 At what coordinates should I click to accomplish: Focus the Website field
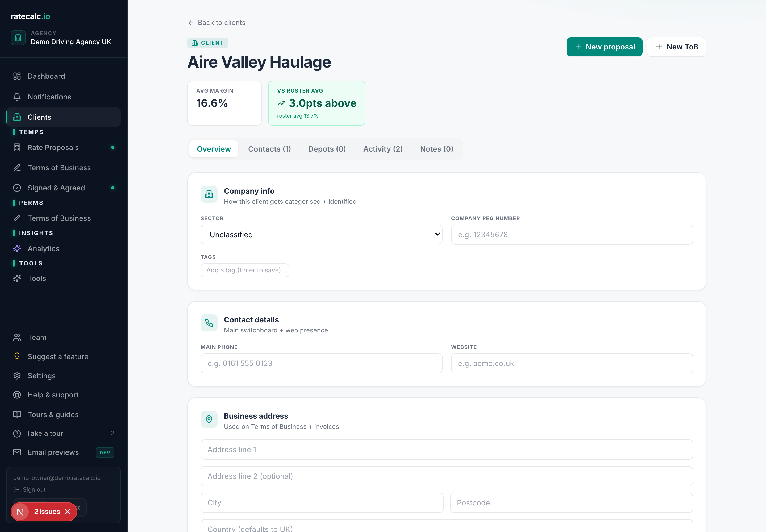point(572,363)
